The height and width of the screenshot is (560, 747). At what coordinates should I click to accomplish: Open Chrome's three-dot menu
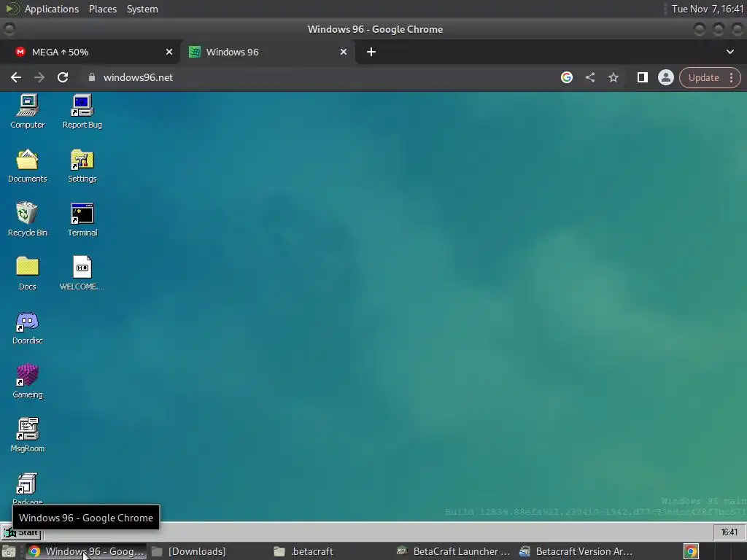731,77
